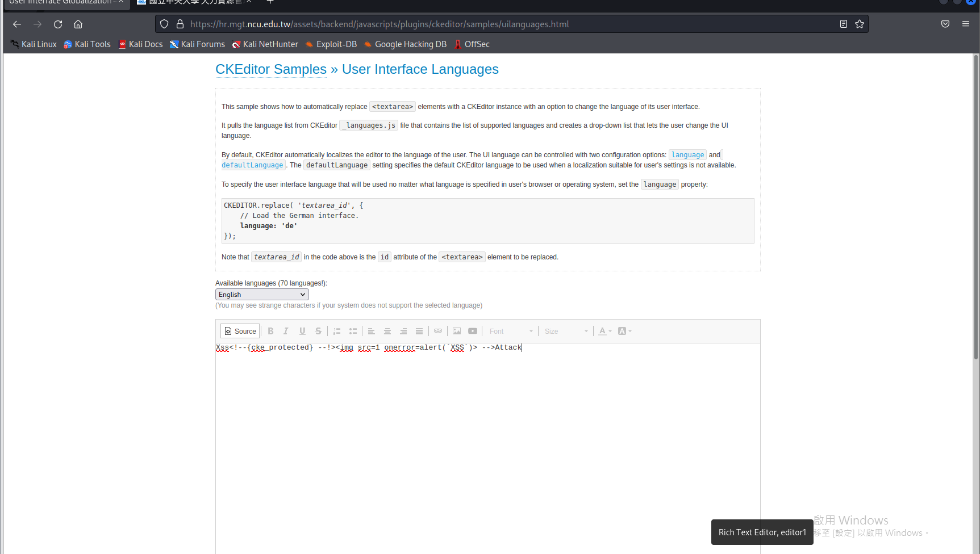Click the insert link icon

pyautogui.click(x=438, y=331)
